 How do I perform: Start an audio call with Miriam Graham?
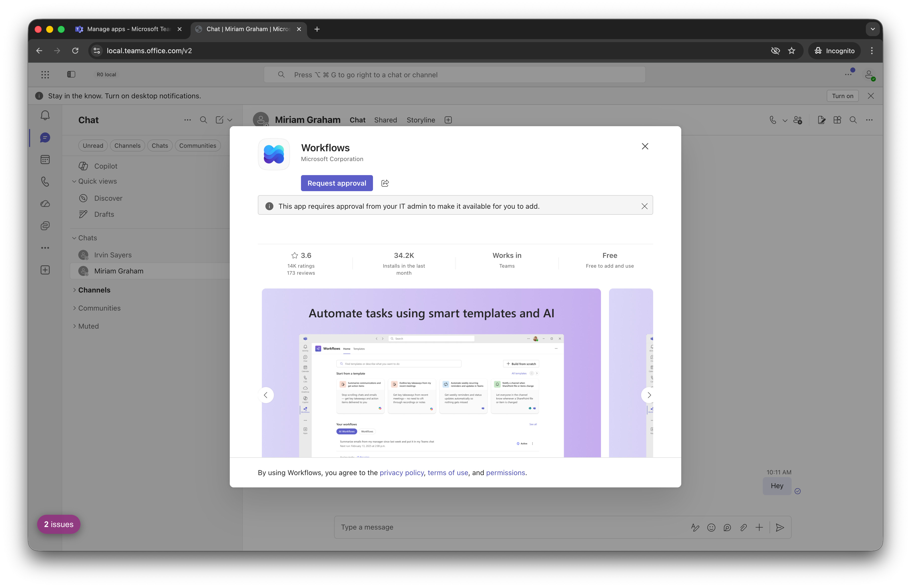[x=773, y=120]
